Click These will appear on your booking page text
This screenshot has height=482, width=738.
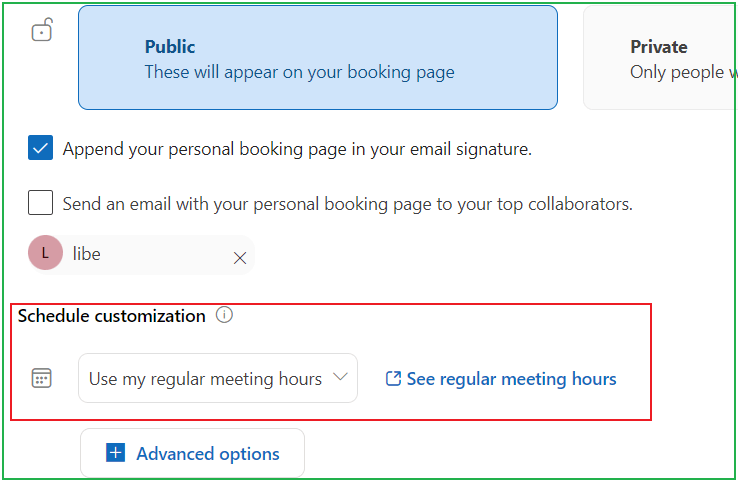pos(299,72)
